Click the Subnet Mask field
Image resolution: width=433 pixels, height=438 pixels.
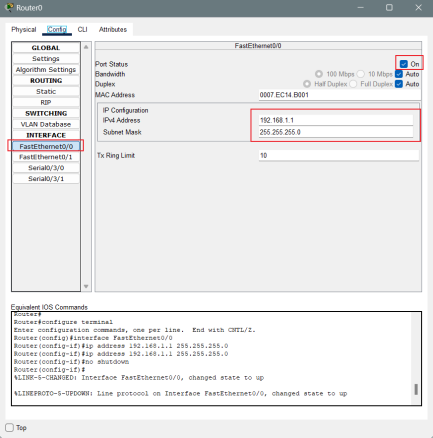coord(336,132)
